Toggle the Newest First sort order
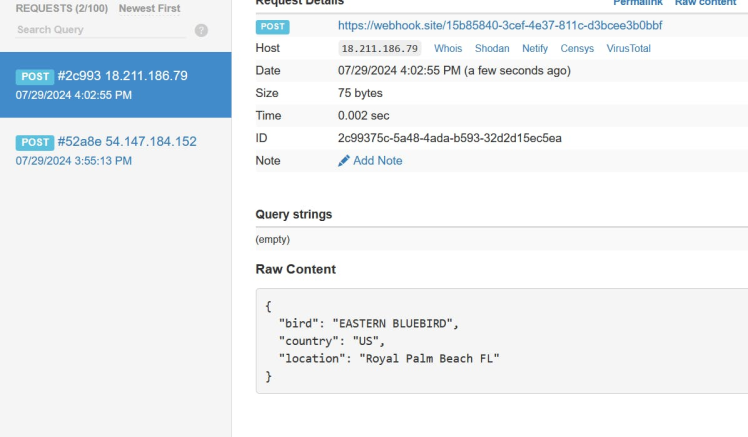The width and height of the screenshot is (748, 437). pos(149,8)
